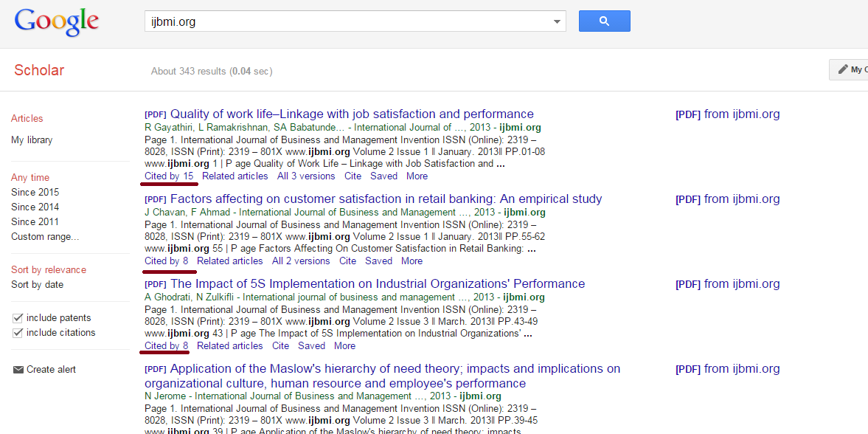Click Cite under customer satisfaction article
Screen dimensions: 868x434
coord(347,261)
